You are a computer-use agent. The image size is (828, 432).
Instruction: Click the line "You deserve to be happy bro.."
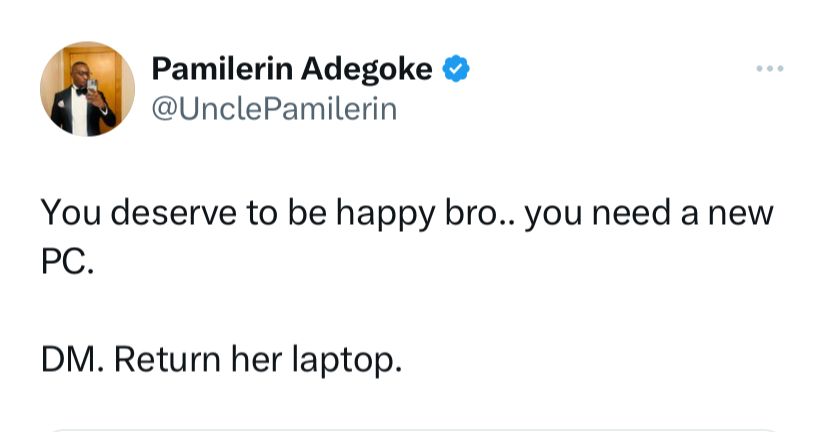coord(272,214)
